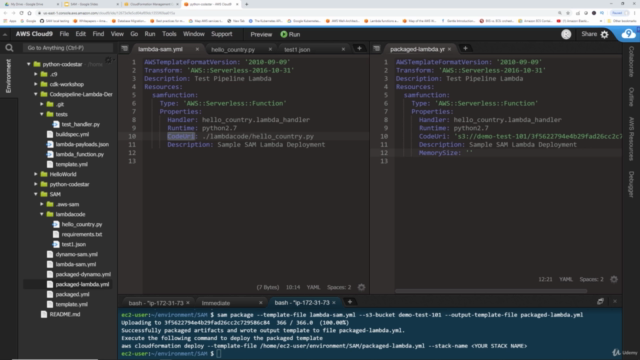Open the Collaborate side panel
640x360 pixels.
[x=631, y=62]
